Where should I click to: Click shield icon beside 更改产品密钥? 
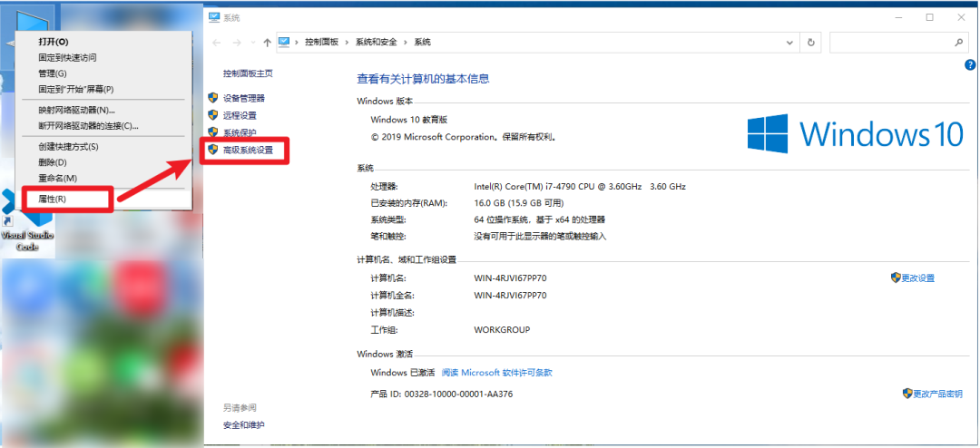tap(907, 393)
